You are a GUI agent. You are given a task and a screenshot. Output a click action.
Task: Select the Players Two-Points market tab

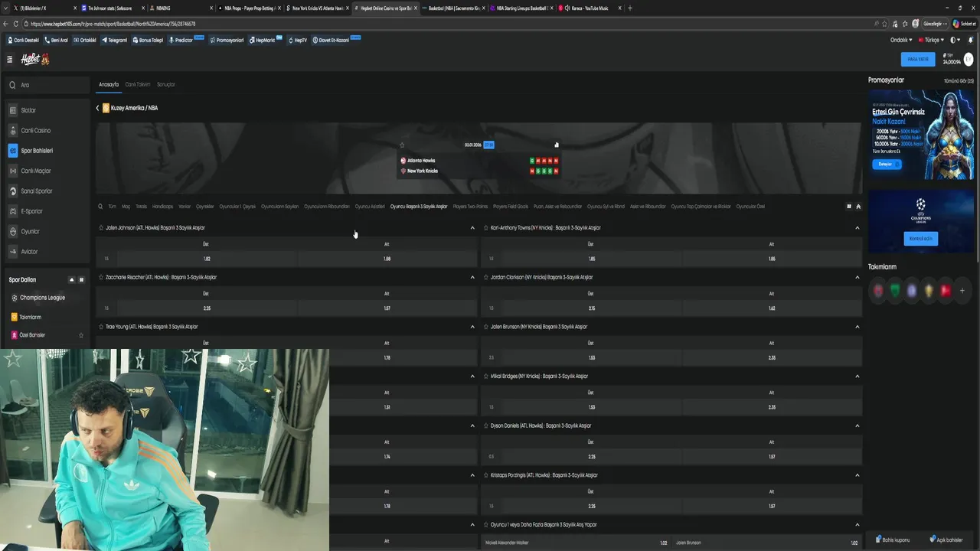point(470,207)
